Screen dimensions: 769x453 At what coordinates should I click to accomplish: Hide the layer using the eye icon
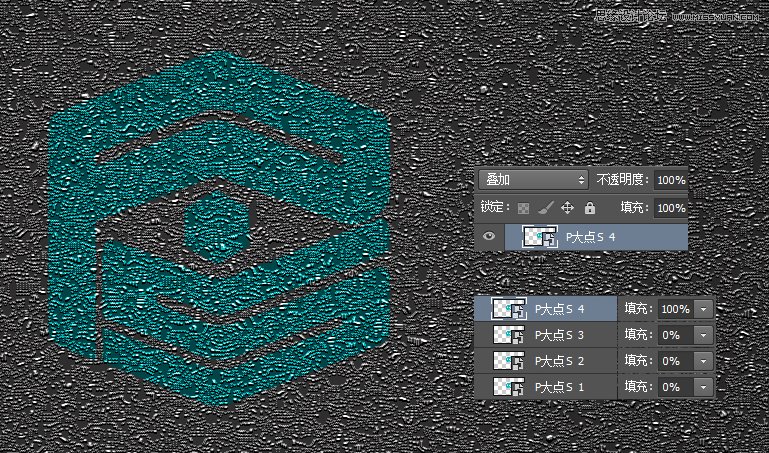[x=488, y=236]
